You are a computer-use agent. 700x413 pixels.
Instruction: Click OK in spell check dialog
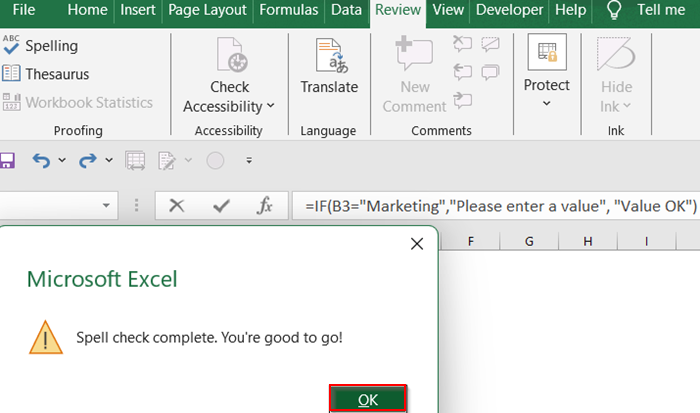tap(368, 399)
